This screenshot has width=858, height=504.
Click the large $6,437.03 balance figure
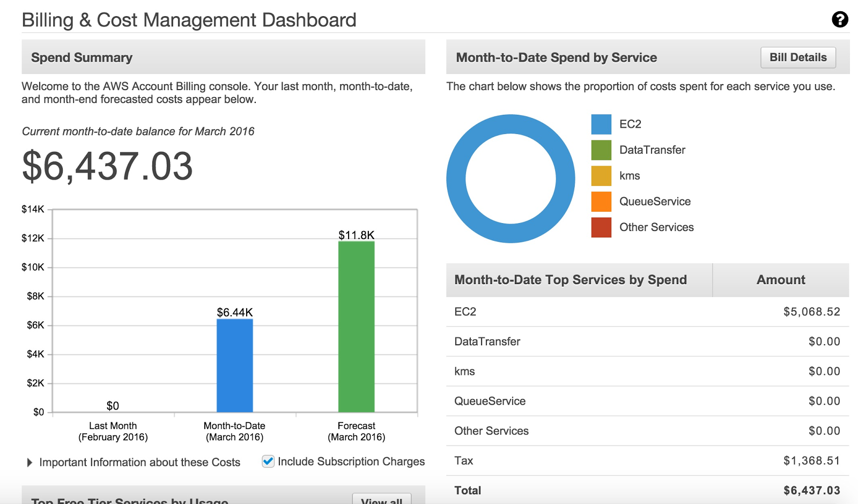pos(107,166)
